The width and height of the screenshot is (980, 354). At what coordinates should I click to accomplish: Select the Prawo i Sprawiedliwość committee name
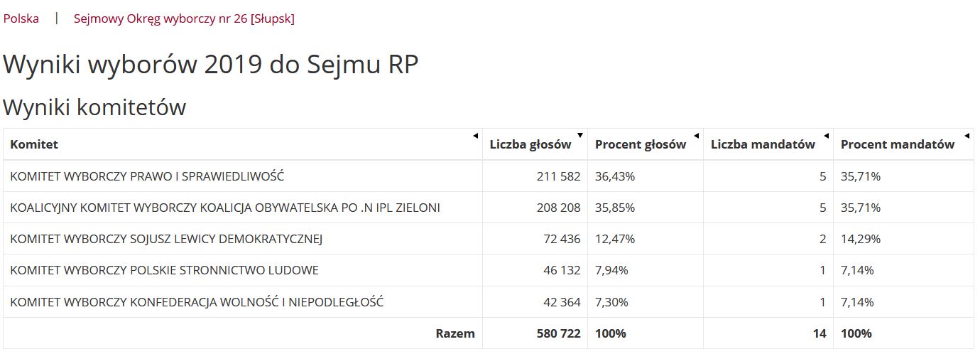point(147,176)
